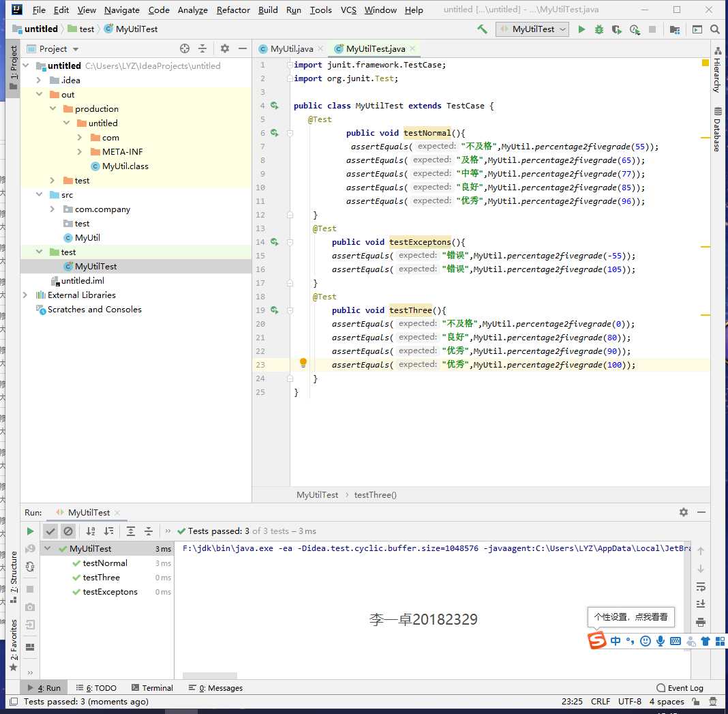
Task: Collapse the out folder
Action: point(39,94)
